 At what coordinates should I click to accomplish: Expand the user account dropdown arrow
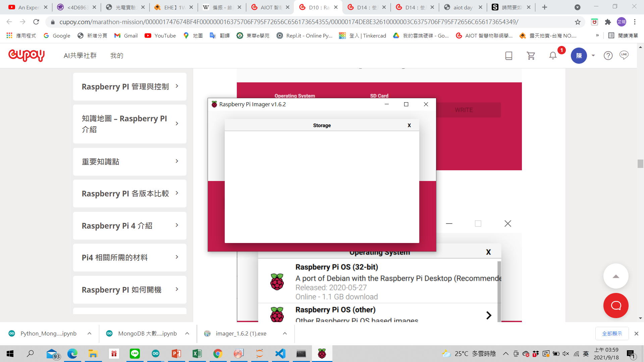(593, 56)
